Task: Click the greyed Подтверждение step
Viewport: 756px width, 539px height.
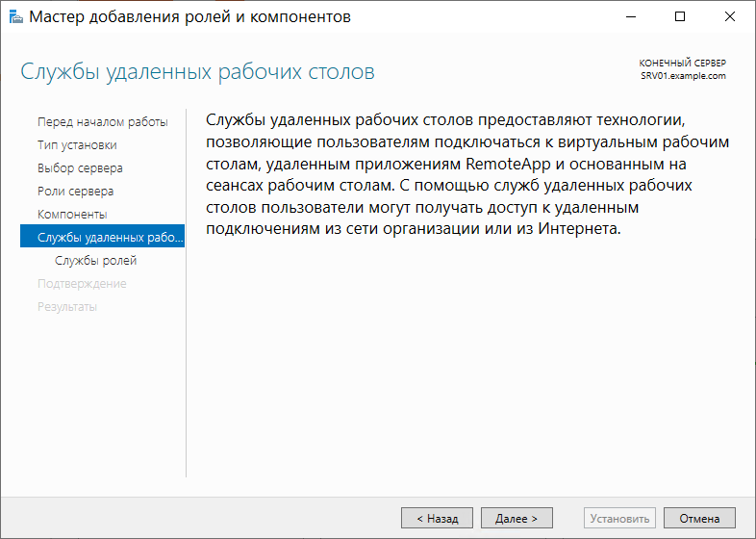Action: 82,284
